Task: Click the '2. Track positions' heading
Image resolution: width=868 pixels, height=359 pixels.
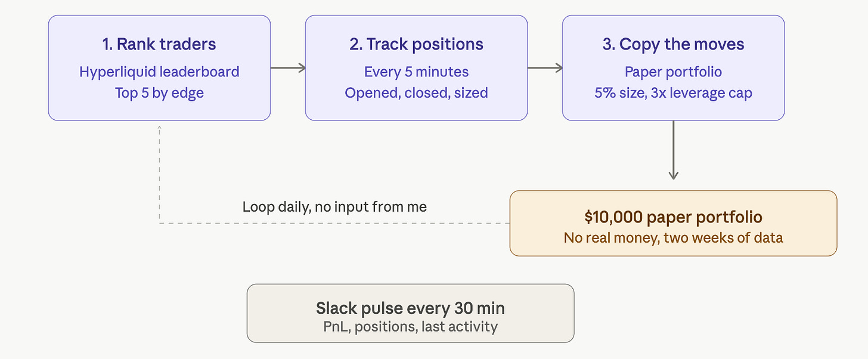Action: pos(416,44)
